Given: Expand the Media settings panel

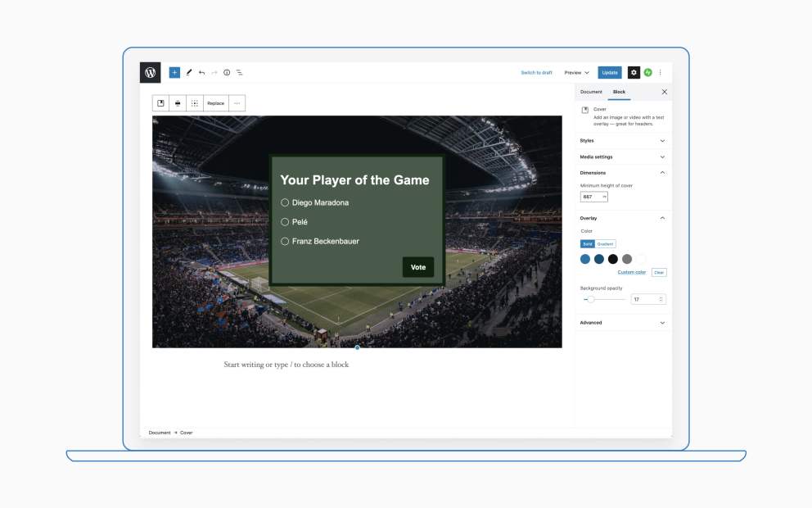Looking at the screenshot, I should pyautogui.click(x=622, y=156).
